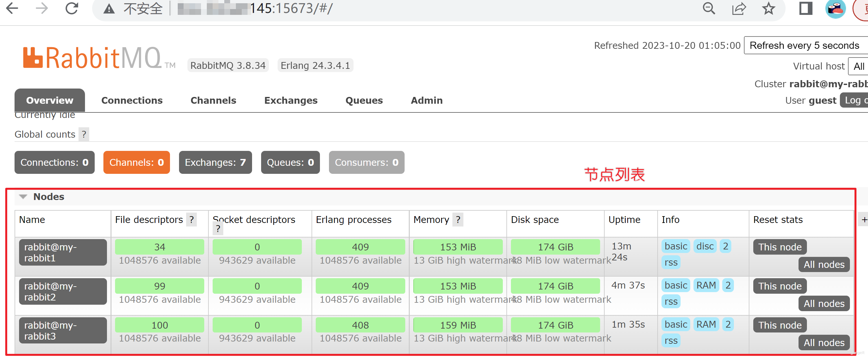Click the 408 Erlang processes value
This screenshot has width=868, height=358.
pyautogui.click(x=360, y=325)
